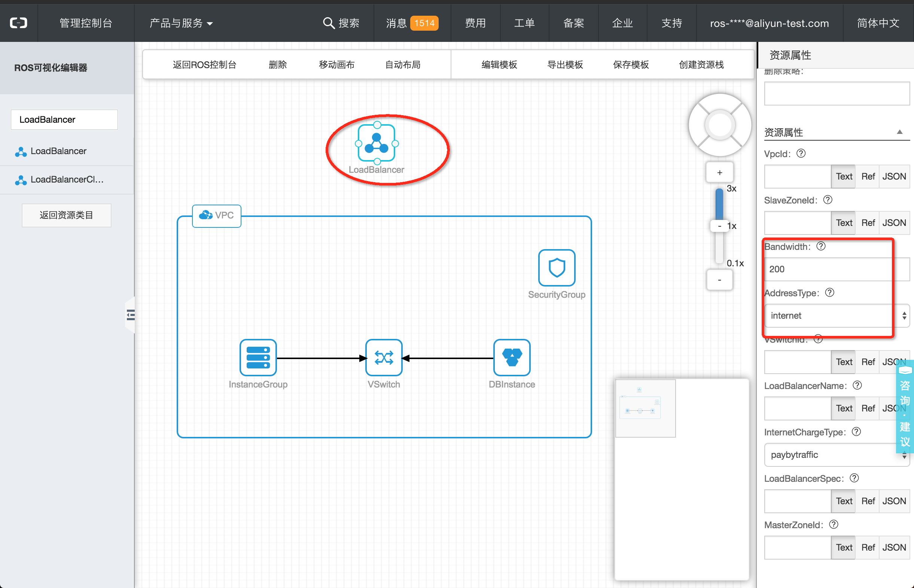Open the 工单 menu
Screen dimensions: 914x588
(524, 23)
